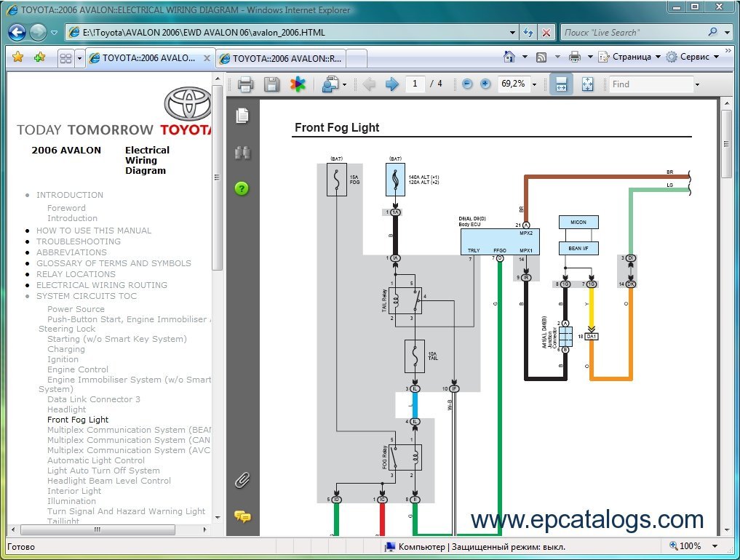
Task: Click the Refresh page icon
Action: (528, 33)
